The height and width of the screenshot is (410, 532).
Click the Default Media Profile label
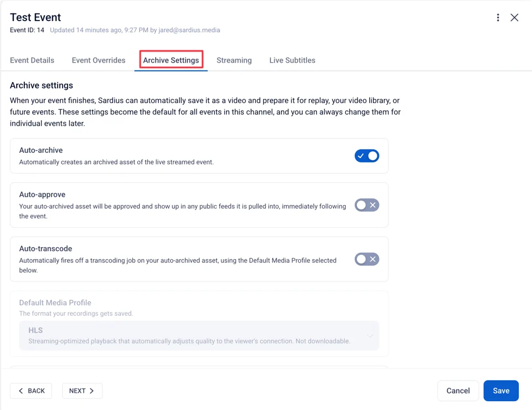click(x=55, y=303)
